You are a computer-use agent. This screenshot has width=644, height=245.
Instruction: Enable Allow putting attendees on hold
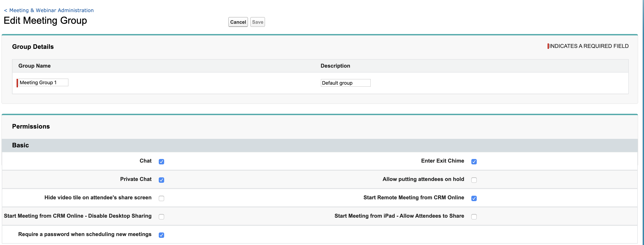474,180
